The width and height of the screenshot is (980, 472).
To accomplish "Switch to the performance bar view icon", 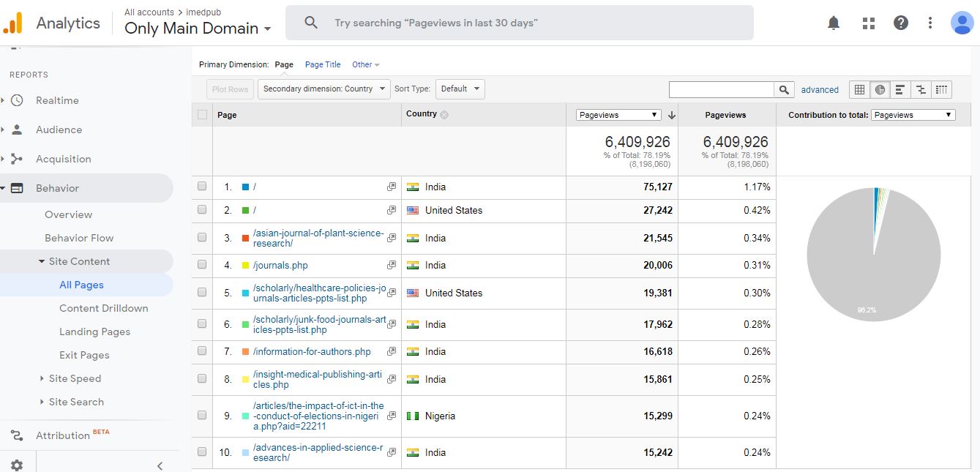I will pyautogui.click(x=900, y=89).
